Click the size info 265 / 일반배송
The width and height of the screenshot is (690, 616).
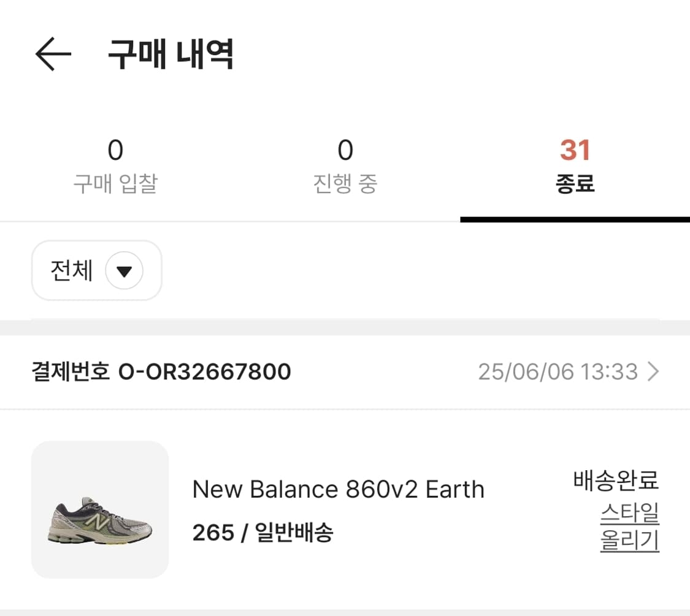(264, 533)
